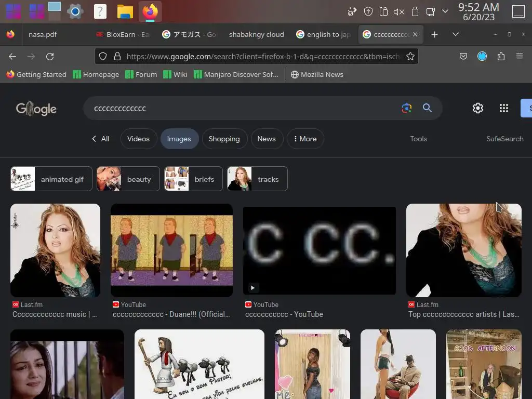
Task: Filter by the tracks chip
Action: [257, 179]
